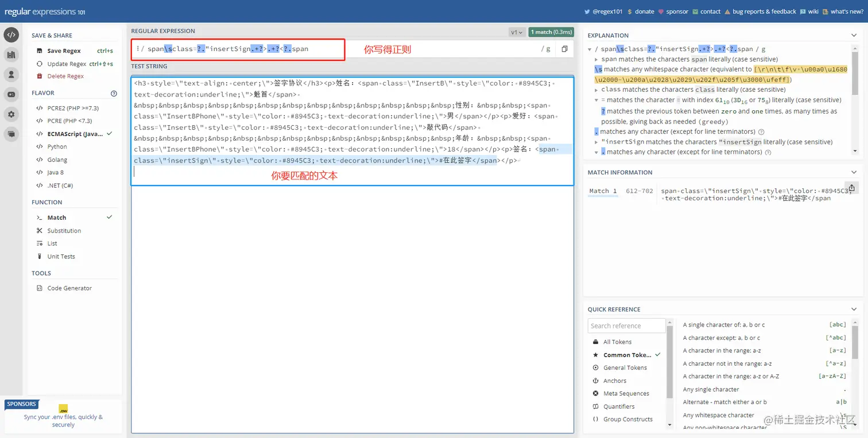Open the v1 version dropdown
The height and width of the screenshot is (438, 868).
517,32
